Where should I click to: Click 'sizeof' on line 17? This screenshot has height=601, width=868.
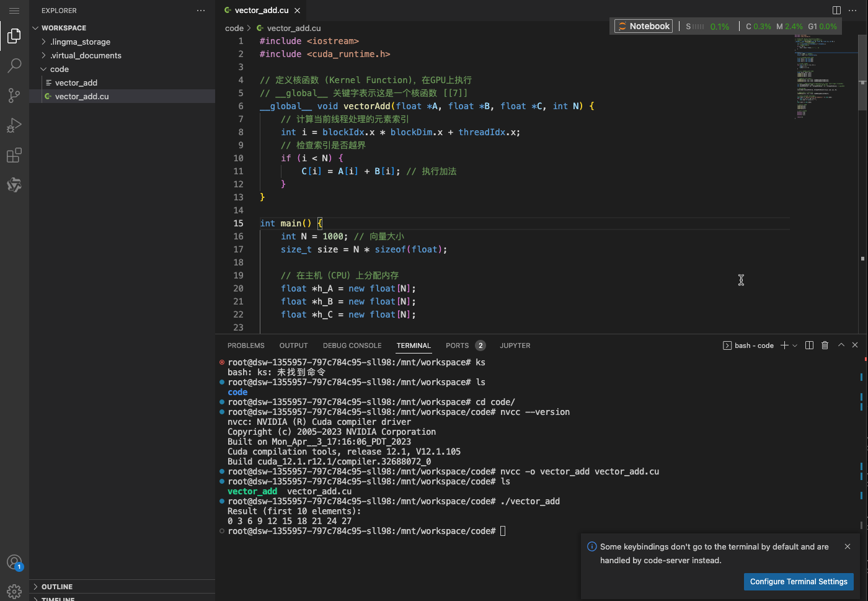coord(391,249)
